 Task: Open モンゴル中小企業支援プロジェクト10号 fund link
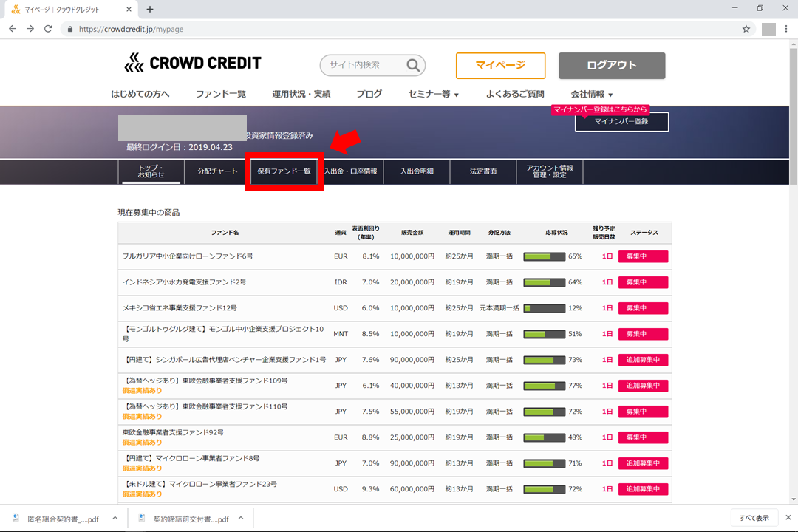click(x=223, y=333)
